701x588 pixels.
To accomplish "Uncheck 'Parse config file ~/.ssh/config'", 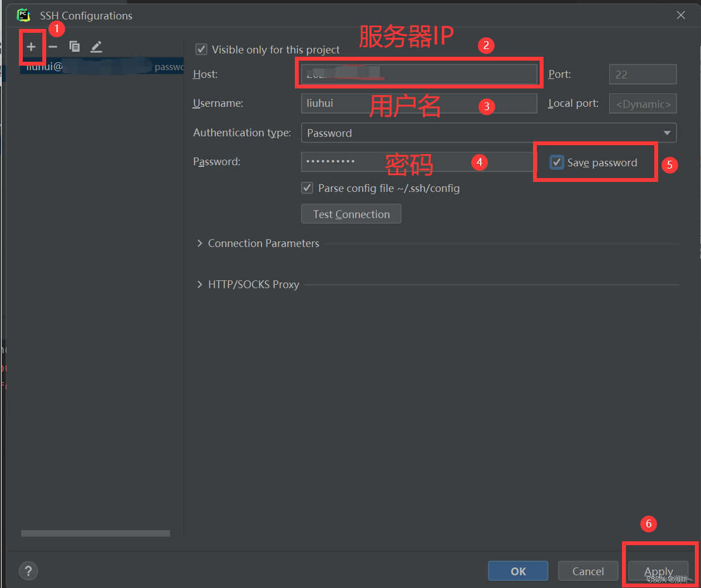I will click(307, 188).
